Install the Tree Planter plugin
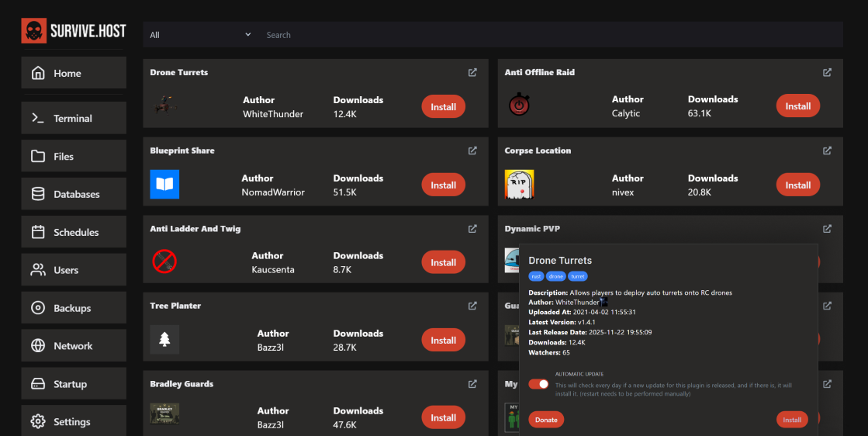Image resolution: width=868 pixels, height=436 pixels. click(443, 340)
